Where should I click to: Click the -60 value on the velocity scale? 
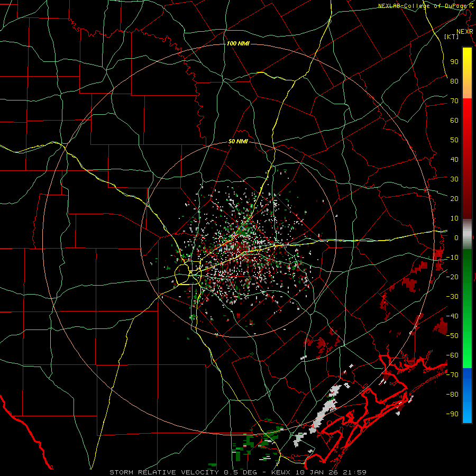[x=452, y=355]
